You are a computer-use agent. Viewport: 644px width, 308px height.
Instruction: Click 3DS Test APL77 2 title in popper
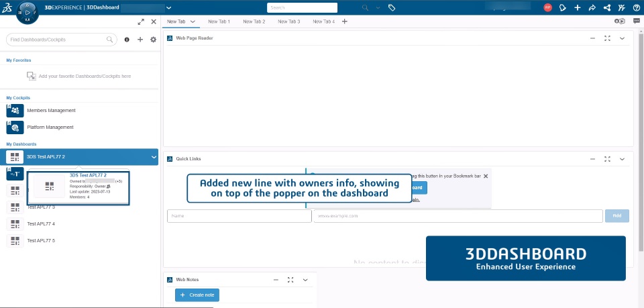88,176
